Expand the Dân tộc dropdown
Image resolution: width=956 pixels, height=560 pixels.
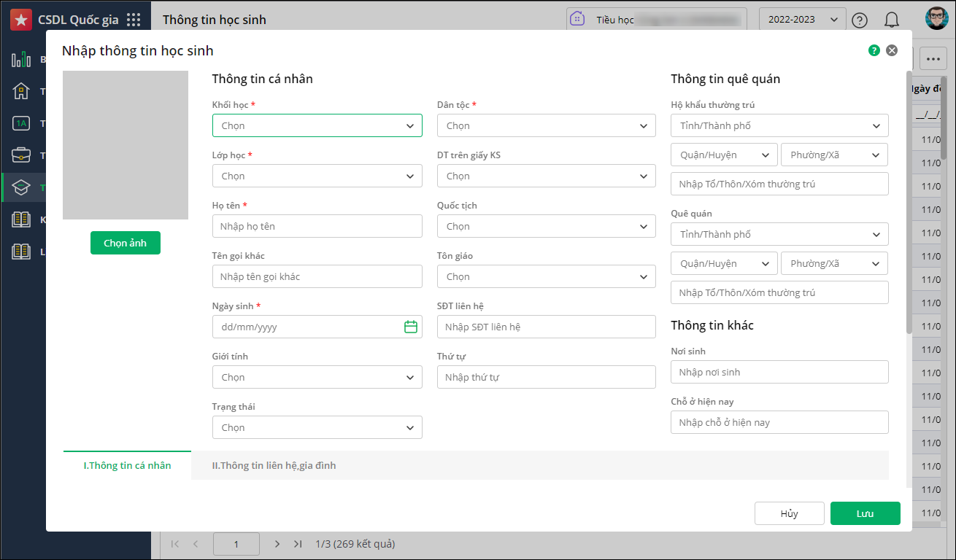pyautogui.click(x=546, y=125)
